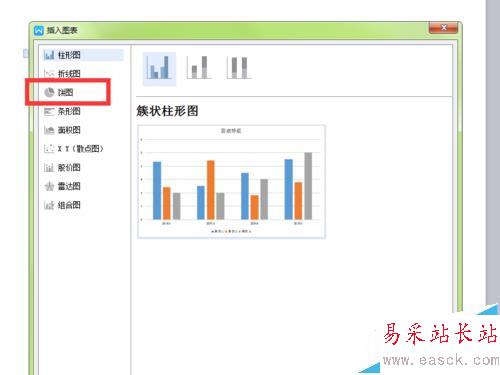Pick the stacked column chart subtype icon
Screen dimensions: 500x375
click(199, 68)
